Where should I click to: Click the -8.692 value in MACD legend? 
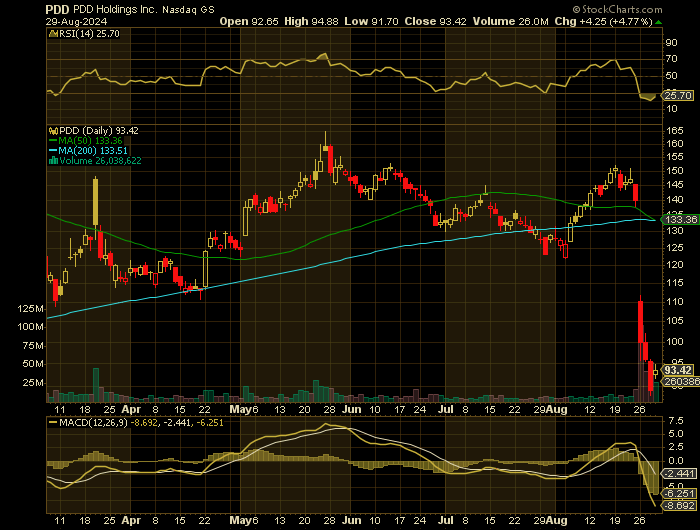(x=144, y=422)
